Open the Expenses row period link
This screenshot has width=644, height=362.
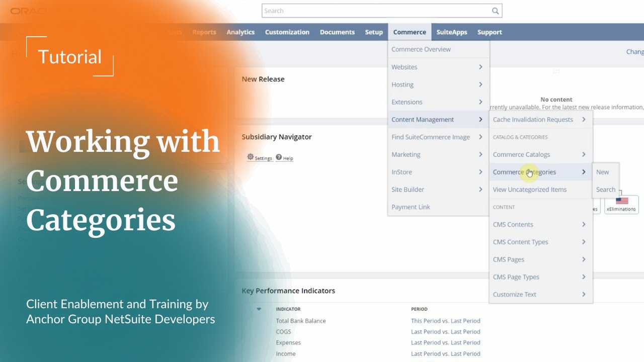[x=445, y=343]
